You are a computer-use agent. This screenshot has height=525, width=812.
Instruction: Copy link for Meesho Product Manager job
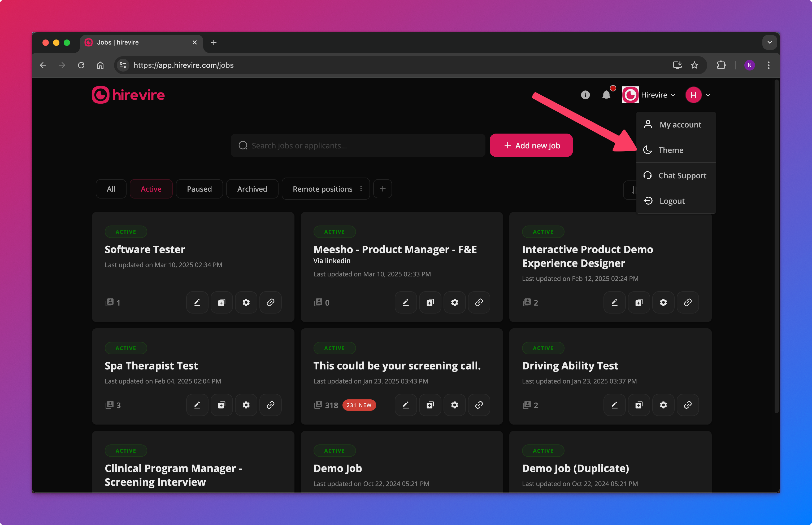click(479, 302)
